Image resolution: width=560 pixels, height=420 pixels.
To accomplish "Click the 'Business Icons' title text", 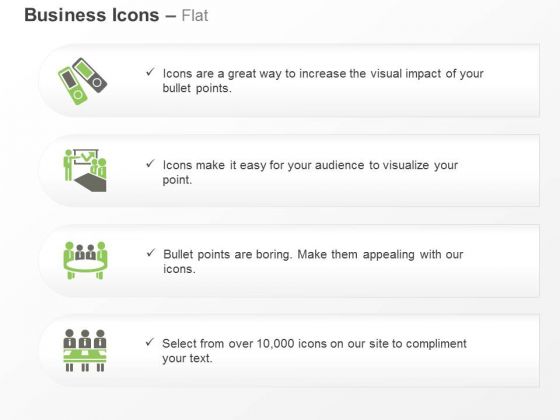I will click(92, 15).
